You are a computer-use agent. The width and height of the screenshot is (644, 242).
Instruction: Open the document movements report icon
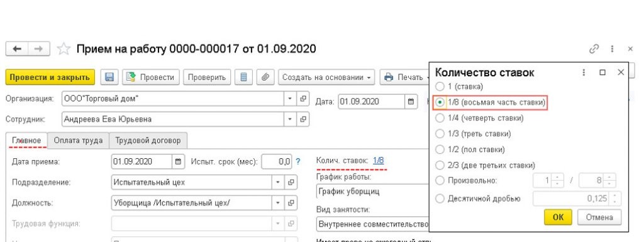point(243,78)
